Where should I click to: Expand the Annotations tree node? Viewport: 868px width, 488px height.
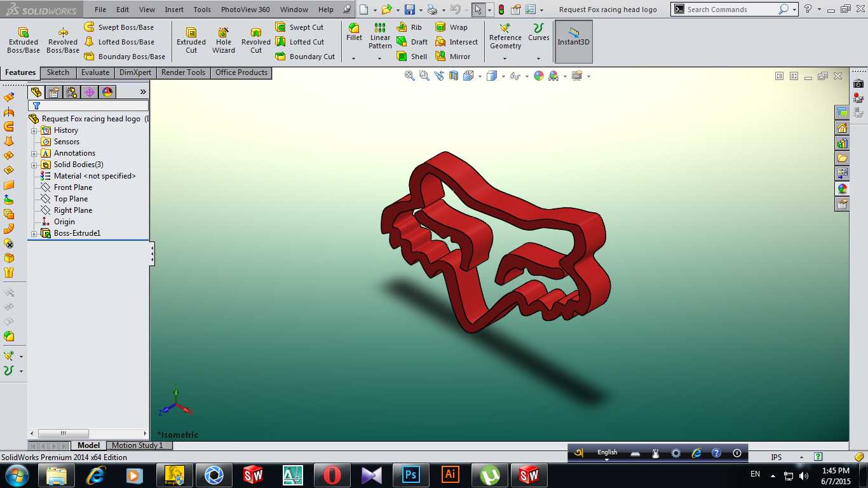point(34,153)
